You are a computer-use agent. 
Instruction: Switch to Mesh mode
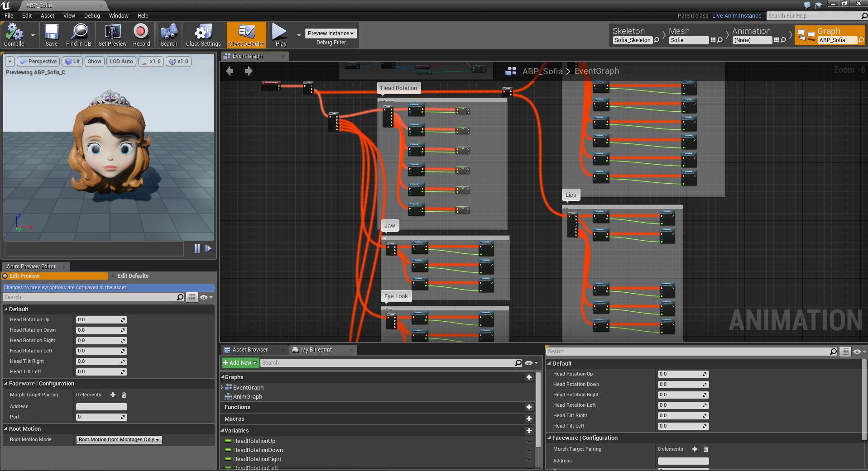pos(679,31)
